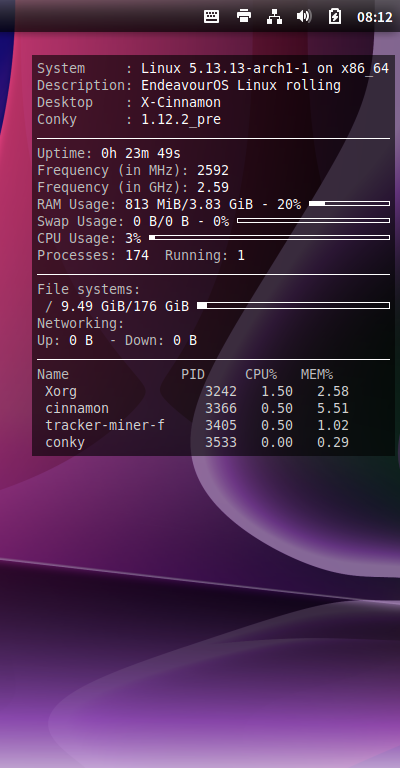Click the RAM Usage progress bar
This screenshot has width=400, height=768.
coord(350,203)
